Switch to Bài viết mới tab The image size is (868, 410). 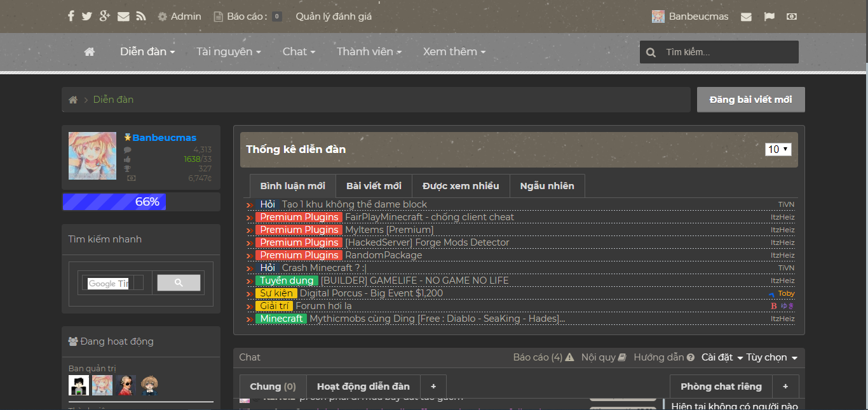(374, 186)
